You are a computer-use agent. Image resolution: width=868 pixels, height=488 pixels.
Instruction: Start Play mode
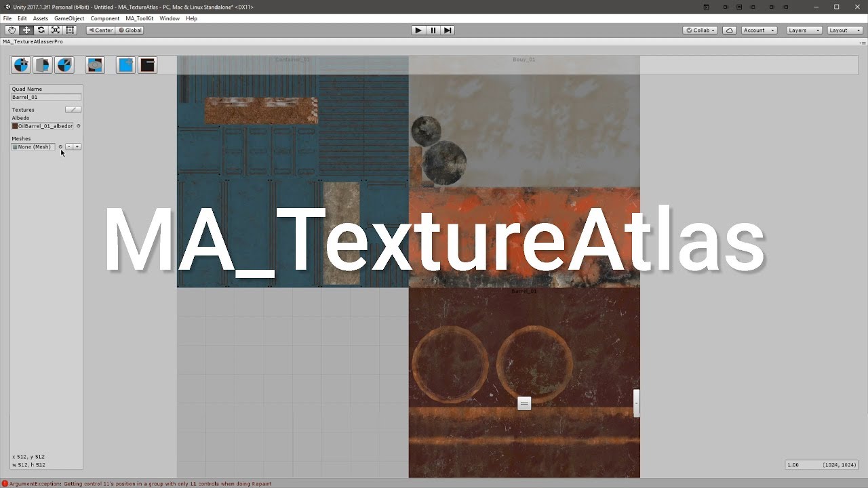click(x=418, y=30)
